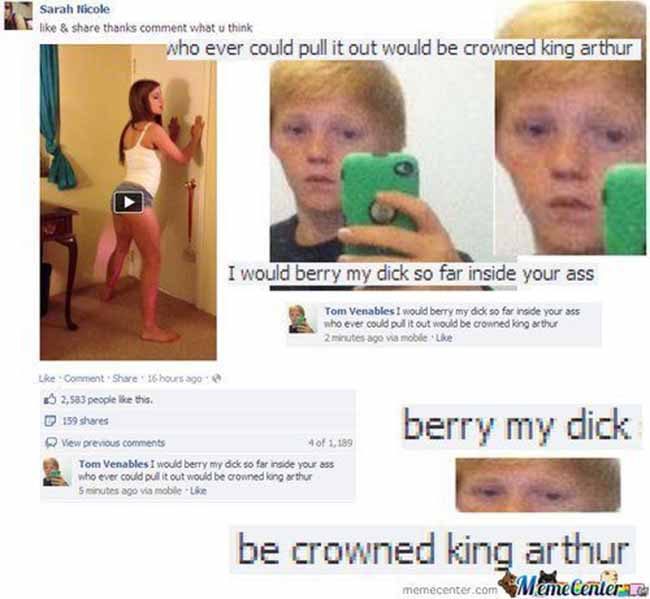The height and width of the screenshot is (599, 650).
Task: Like the comment posted 2 minutes ago
Action: click(444, 338)
